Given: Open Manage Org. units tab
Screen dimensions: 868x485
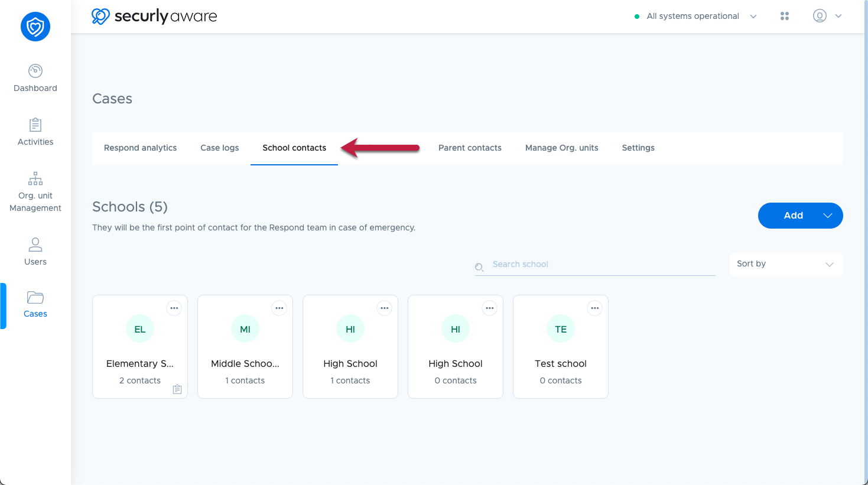Looking at the screenshot, I should 562,148.
